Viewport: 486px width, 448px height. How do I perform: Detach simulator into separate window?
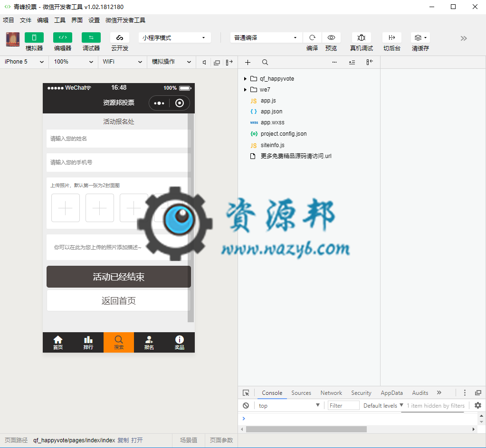click(x=217, y=63)
